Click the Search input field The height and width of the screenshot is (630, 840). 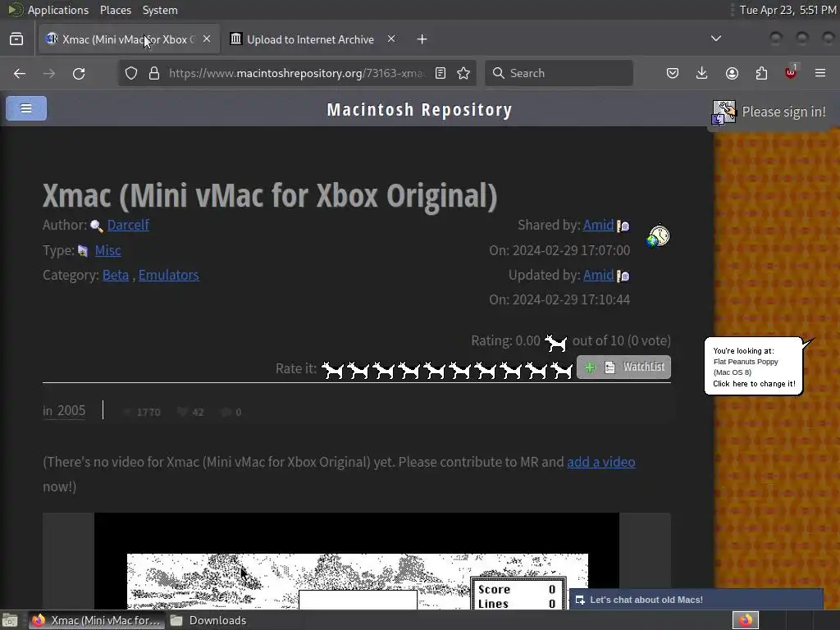coord(559,73)
